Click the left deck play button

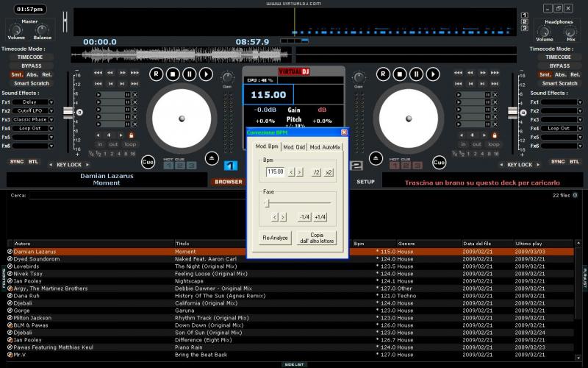(206, 74)
